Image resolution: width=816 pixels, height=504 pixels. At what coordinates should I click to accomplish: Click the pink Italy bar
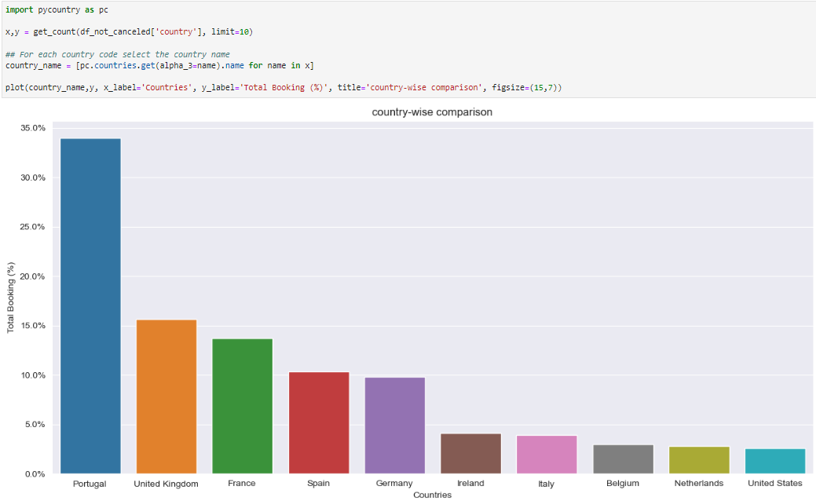point(547,455)
